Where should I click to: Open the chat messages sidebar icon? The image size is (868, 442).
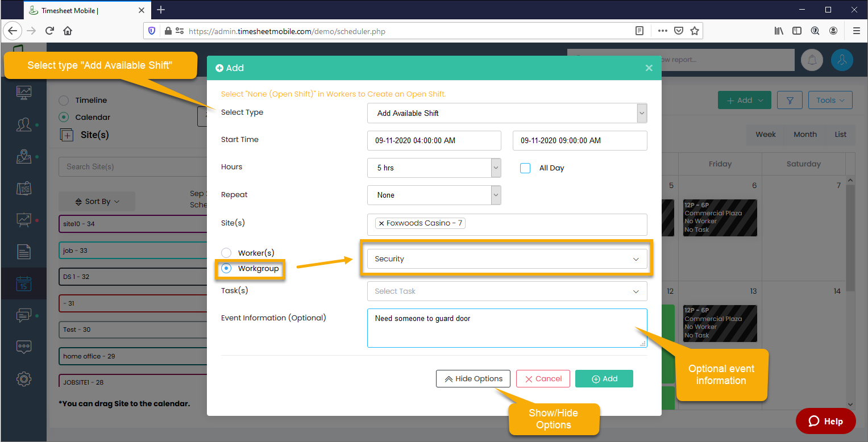click(24, 315)
